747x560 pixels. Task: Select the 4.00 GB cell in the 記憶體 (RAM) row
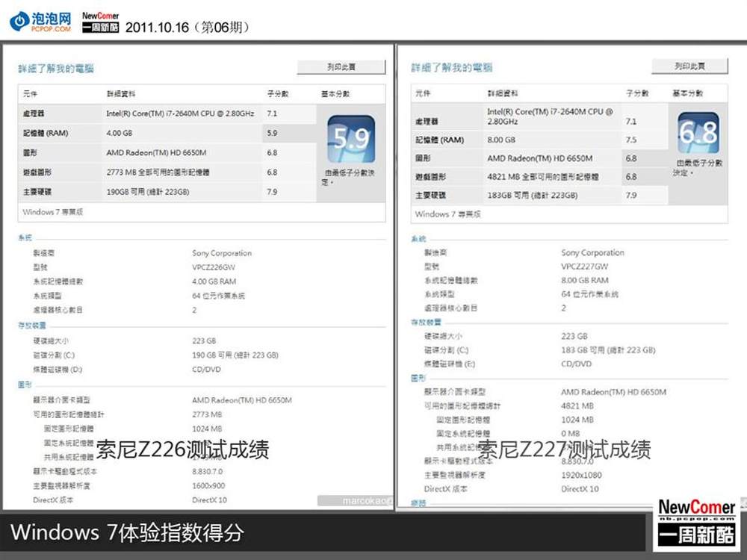coord(120,134)
